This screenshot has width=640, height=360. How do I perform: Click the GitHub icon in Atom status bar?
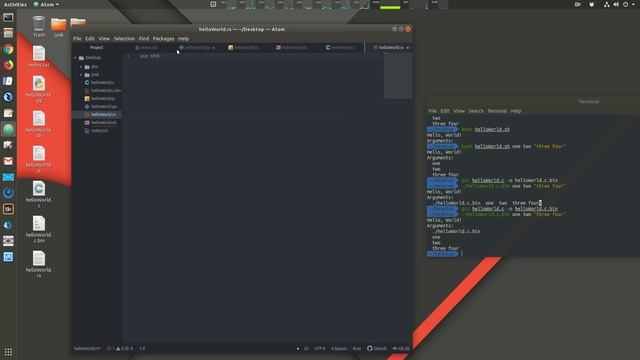[x=376, y=349]
